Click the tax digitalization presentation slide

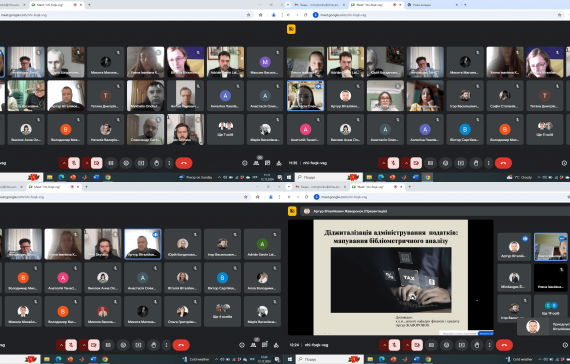[391, 277]
